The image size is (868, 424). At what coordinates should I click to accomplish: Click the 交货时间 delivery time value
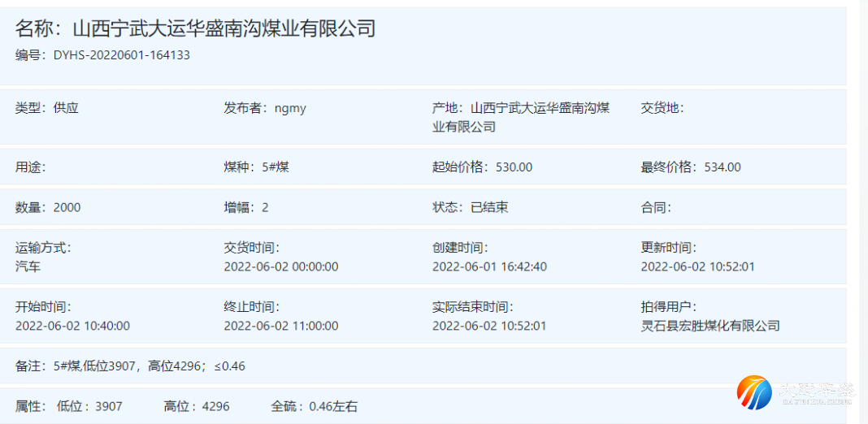pyautogui.click(x=281, y=266)
